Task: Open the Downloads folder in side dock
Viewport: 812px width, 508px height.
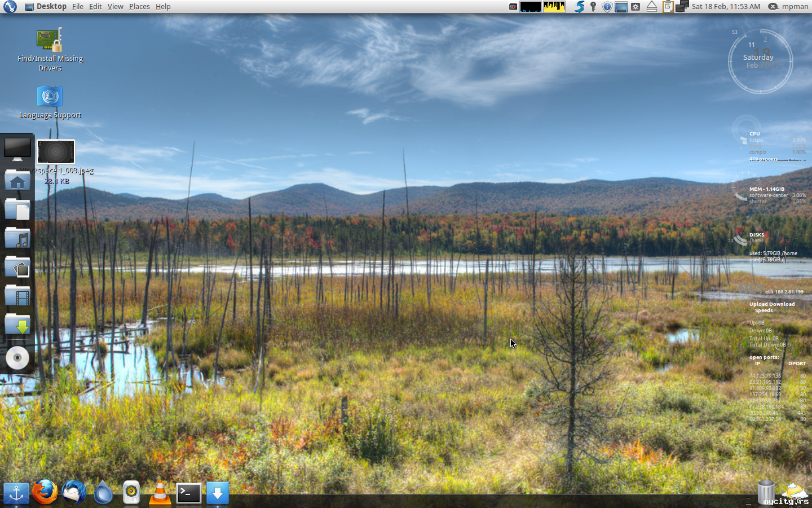Action: [17, 324]
